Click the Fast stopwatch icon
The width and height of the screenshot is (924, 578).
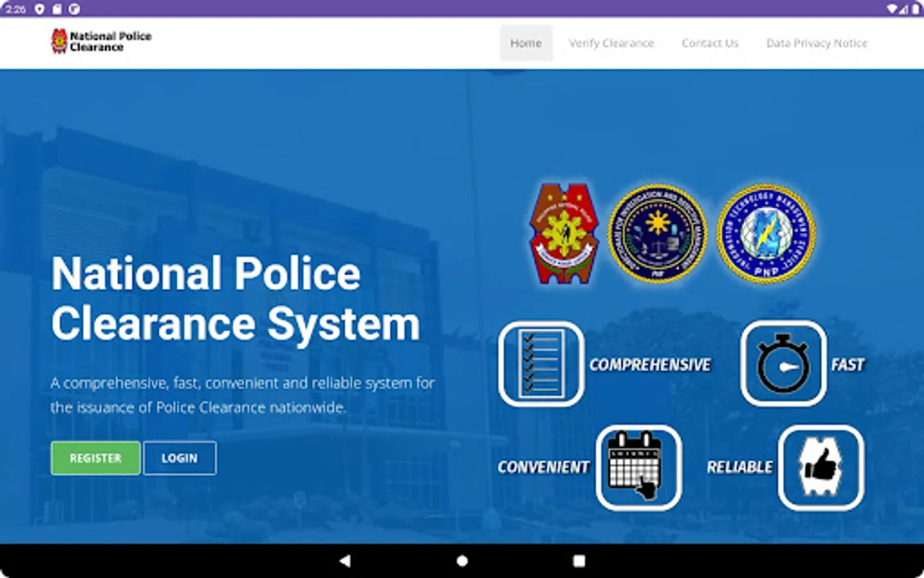pos(783,363)
